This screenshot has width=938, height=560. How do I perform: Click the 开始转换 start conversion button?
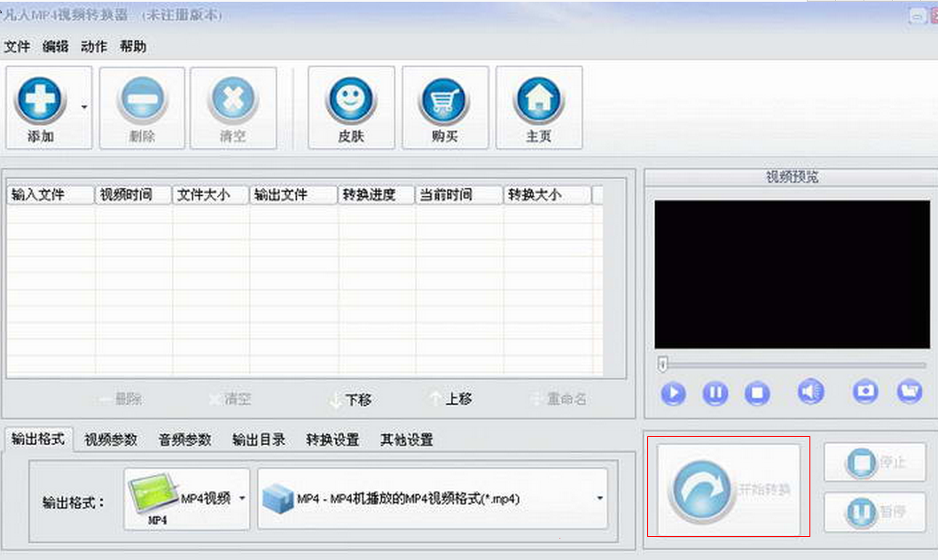pos(729,489)
